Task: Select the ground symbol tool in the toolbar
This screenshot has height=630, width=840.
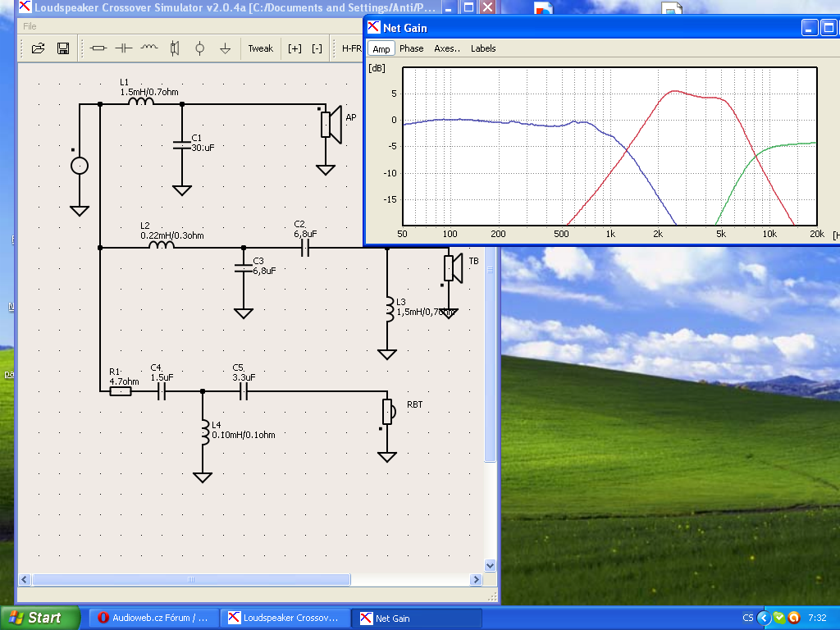Action: [225, 48]
